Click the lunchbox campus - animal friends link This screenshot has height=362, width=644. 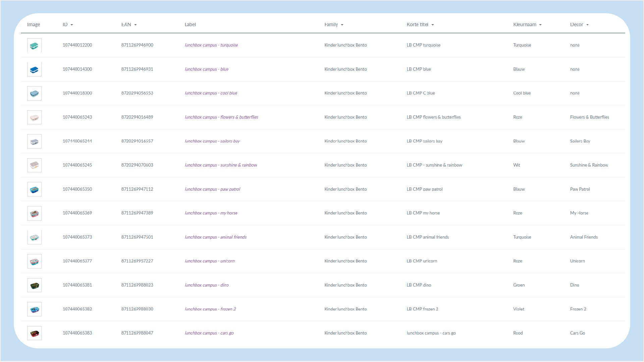point(215,237)
